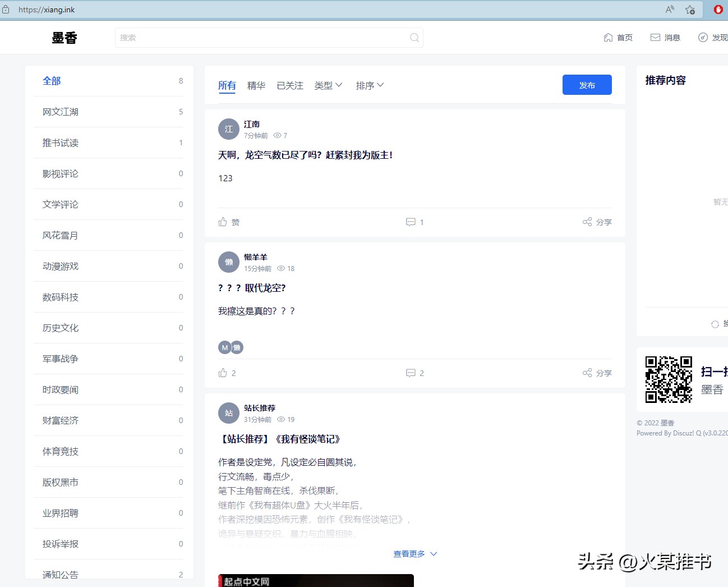
Task: Click the 发现 compass icon
Action: (x=703, y=37)
